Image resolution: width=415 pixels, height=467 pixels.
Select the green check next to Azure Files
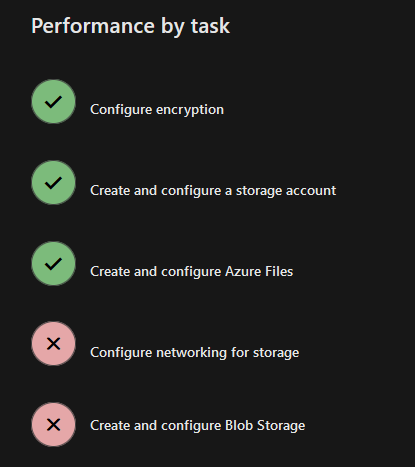(x=53, y=264)
